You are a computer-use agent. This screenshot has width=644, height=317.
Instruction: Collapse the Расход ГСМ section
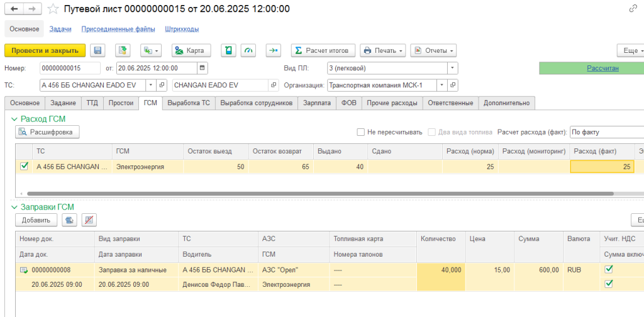coord(14,118)
